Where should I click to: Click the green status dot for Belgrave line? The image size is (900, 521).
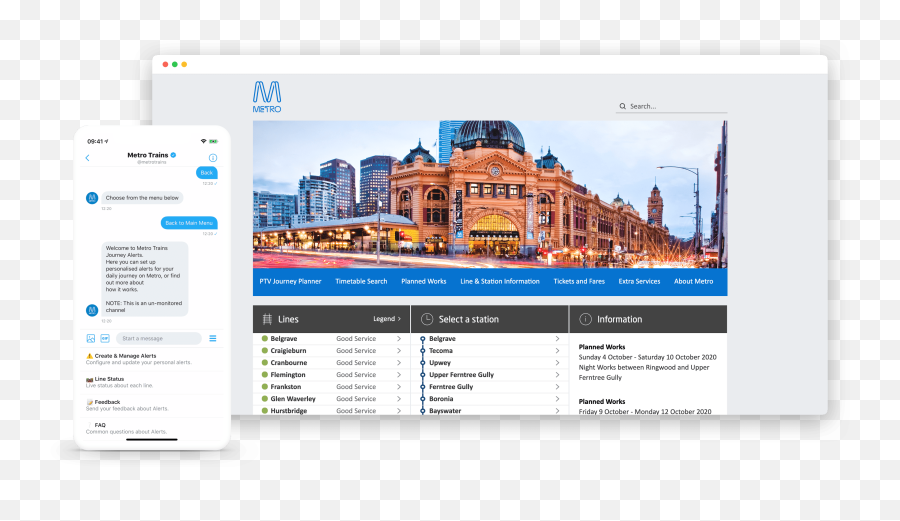coord(265,339)
